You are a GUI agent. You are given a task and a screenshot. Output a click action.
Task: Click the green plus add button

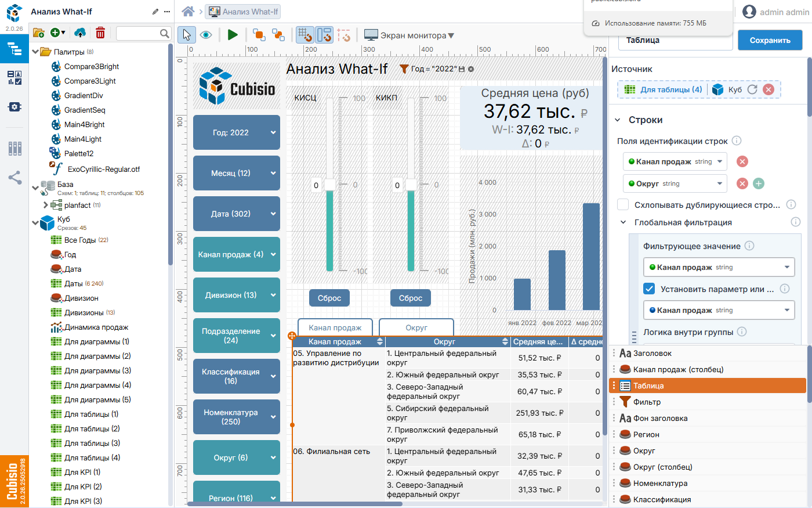pyautogui.click(x=57, y=33)
